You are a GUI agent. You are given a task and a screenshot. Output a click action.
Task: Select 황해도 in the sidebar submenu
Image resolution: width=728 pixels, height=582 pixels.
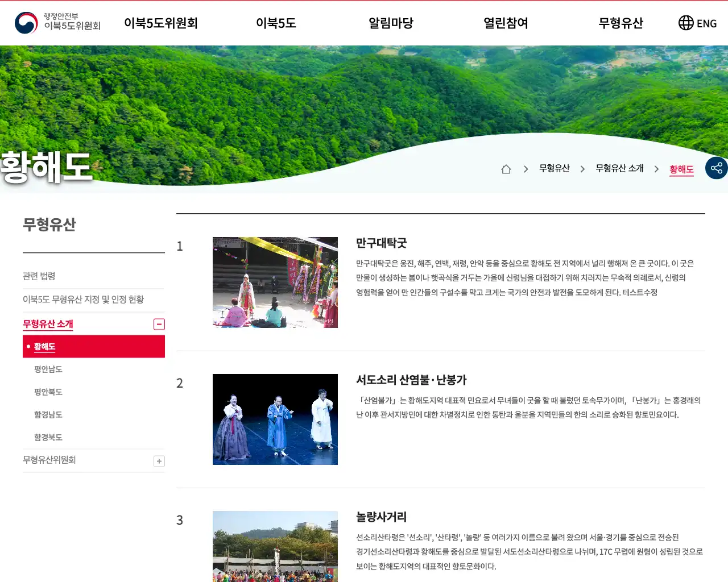tap(94, 347)
